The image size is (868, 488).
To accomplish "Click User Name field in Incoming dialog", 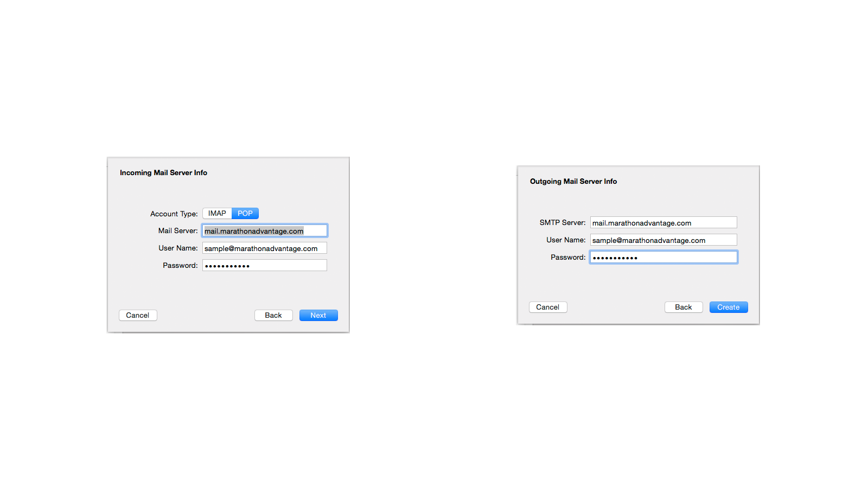I will (265, 248).
